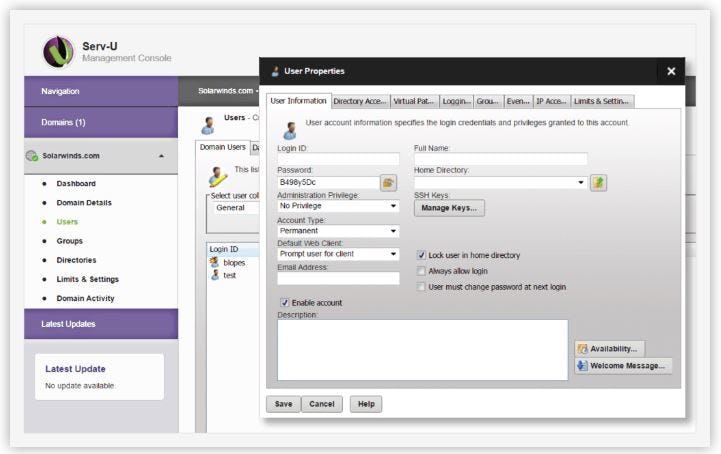Open the IP Access tab
Image resolution: width=721 pixels, height=454 pixels.
tap(552, 101)
